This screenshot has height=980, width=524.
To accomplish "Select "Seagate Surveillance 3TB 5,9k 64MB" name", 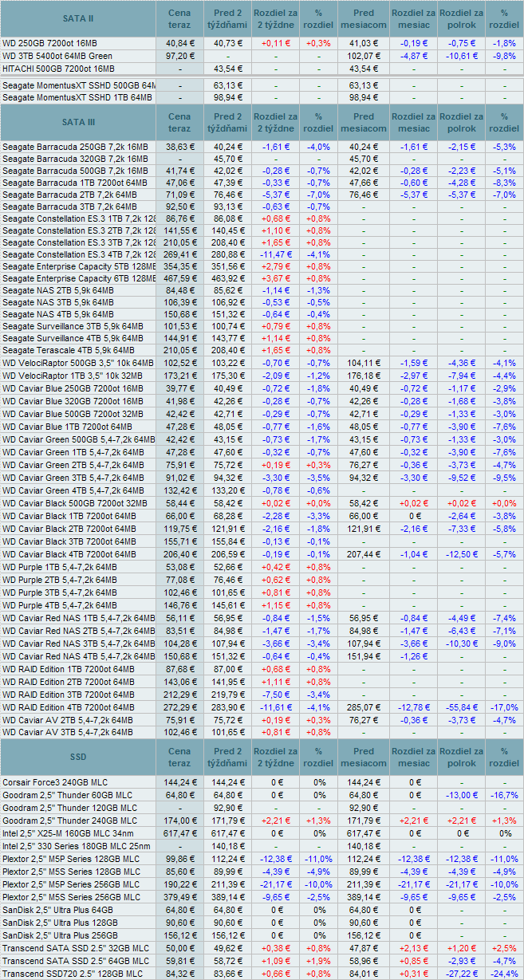I will tap(73, 326).
